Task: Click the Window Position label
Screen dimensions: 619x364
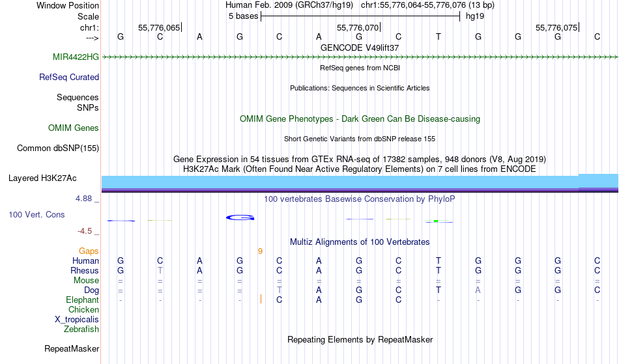Action: [68, 5]
